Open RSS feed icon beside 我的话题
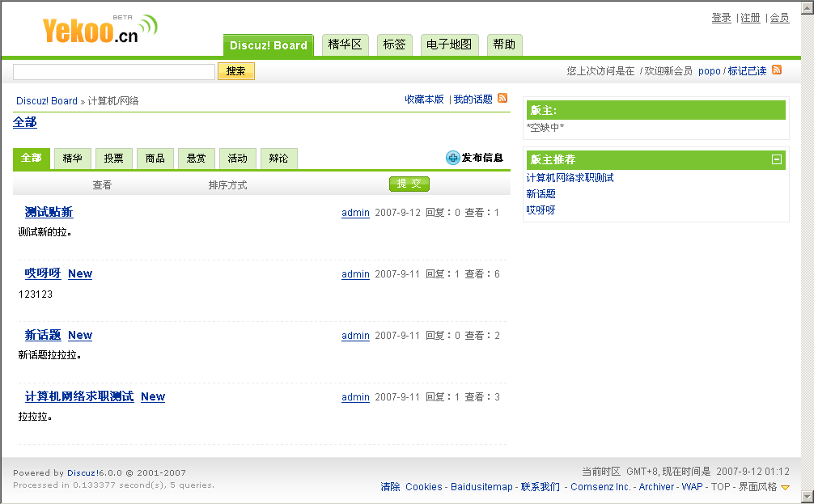The width and height of the screenshot is (814, 504). click(502, 98)
